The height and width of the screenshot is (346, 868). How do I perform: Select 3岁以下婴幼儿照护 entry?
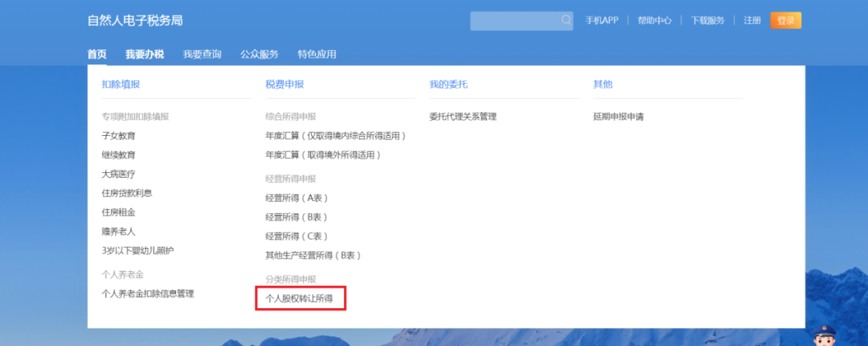[138, 250]
